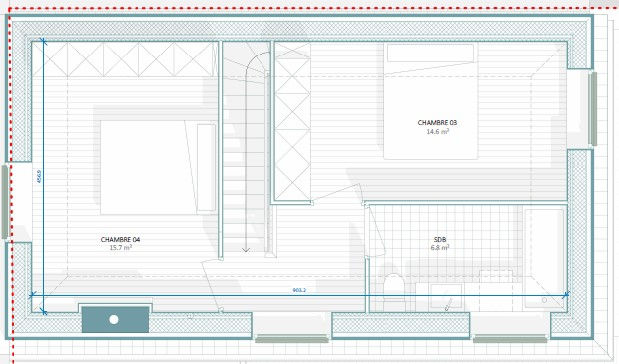Select the bed in CHAMBRE 04
The image size is (619, 364).
tap(158, 167)
